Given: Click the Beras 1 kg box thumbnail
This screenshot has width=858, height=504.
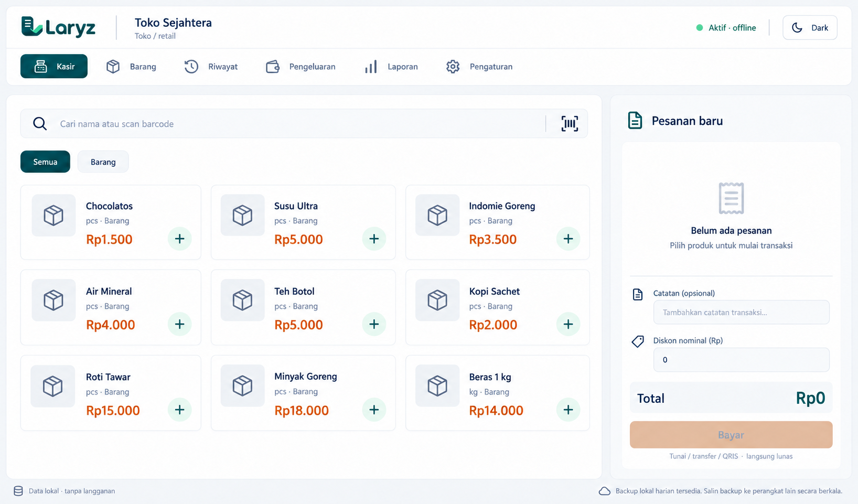Looking at the screenshot, I should [x=437, y=386].
